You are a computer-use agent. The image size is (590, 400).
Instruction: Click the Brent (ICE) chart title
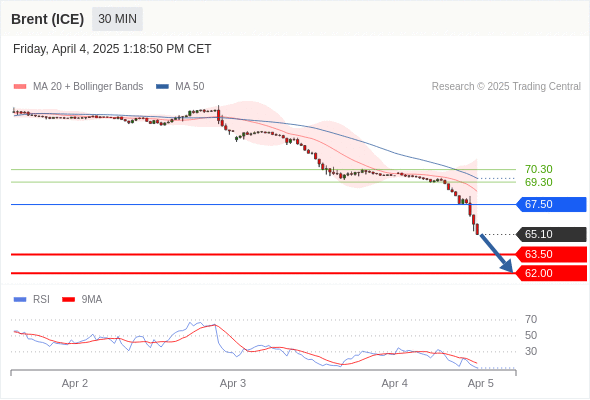47,19
